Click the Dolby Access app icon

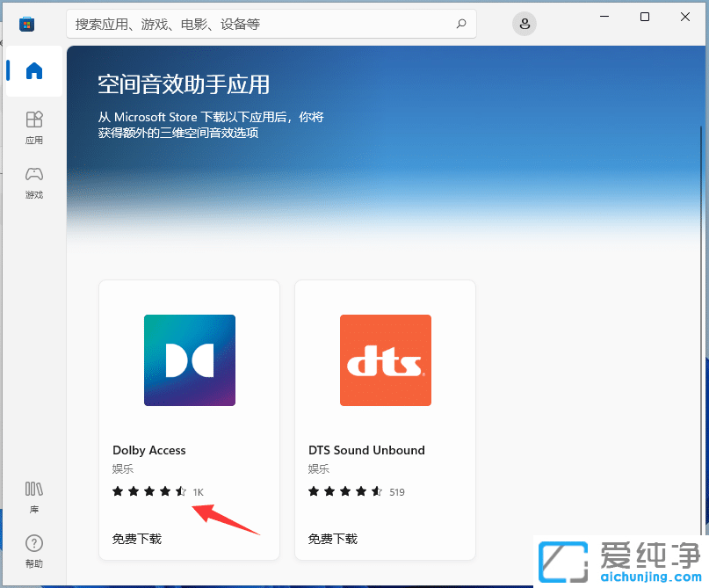190,359
